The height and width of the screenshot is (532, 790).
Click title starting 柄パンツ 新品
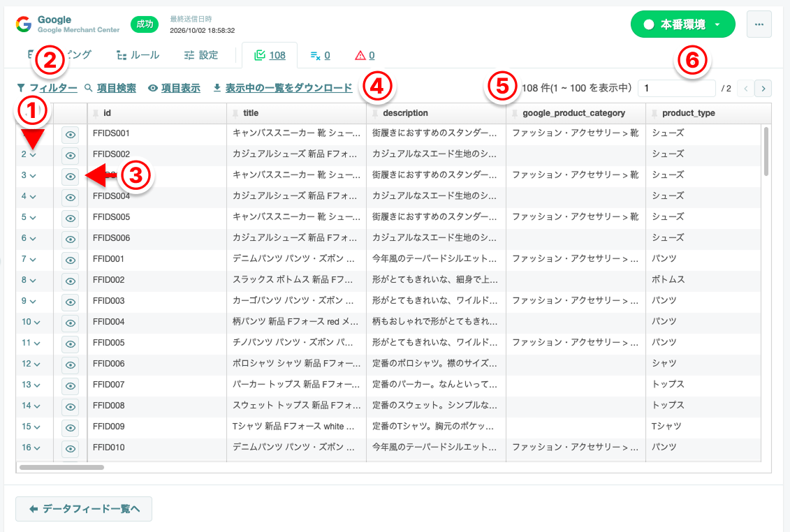pyautogui.click(x=295, y=322)
